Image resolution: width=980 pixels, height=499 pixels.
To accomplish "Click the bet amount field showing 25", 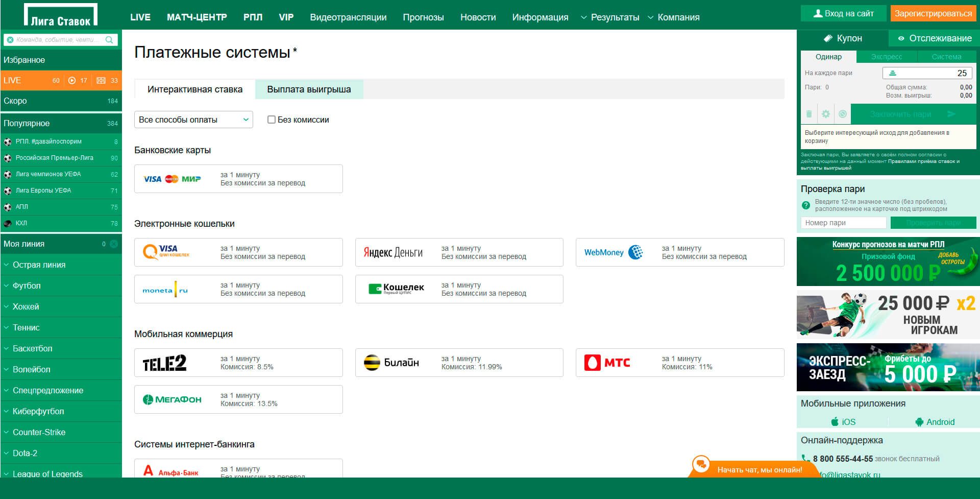I will coord(927,73).
